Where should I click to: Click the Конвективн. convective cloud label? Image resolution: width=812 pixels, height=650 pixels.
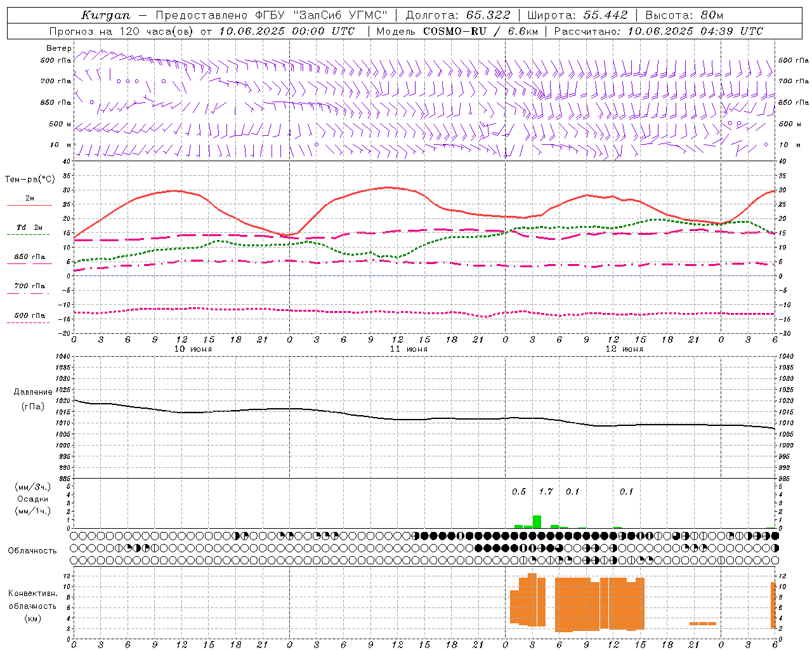point(32,594)
